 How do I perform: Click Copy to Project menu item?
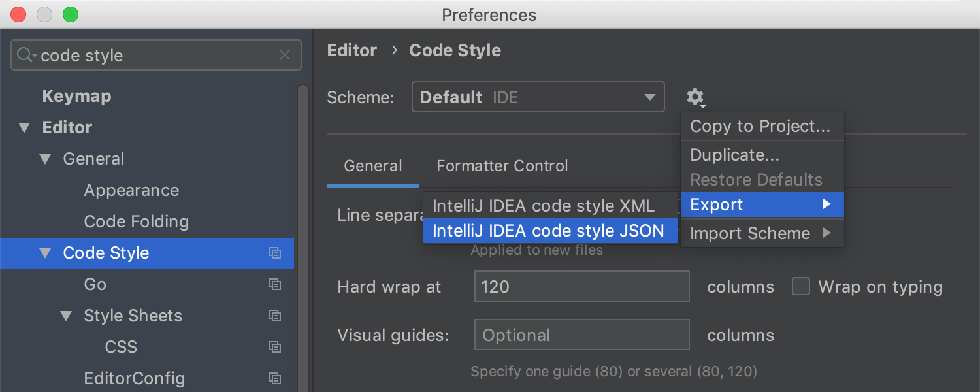coord(760,127)
